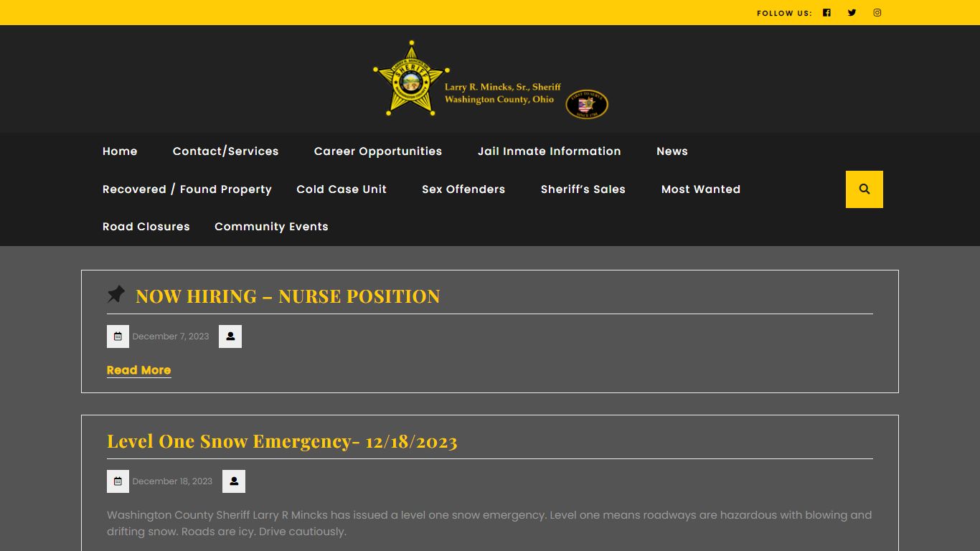This screenshot has width=980, height=551.
Task: Open Community Events page
Action: [271, 227]
